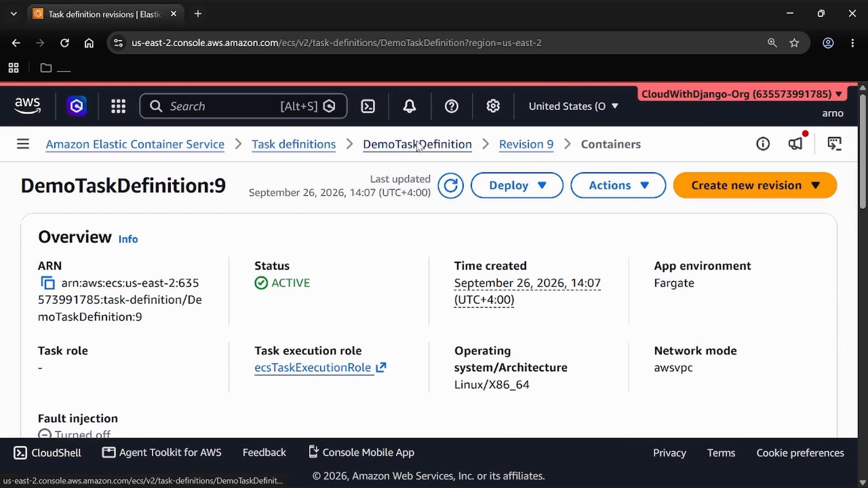The image size is (868, 488).
Task: Open the Overview Info link
Action: [128, 239]
